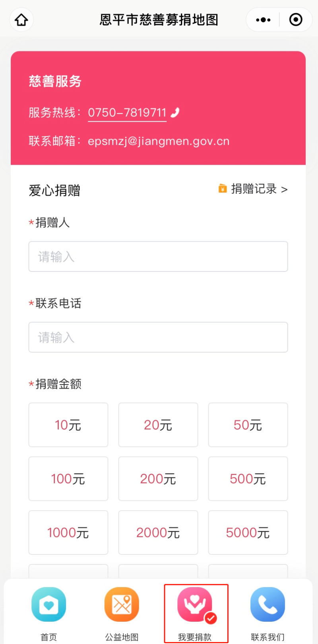Focus the 捐赠人 input field
This screenshot has width=318, height=644.
158,256
